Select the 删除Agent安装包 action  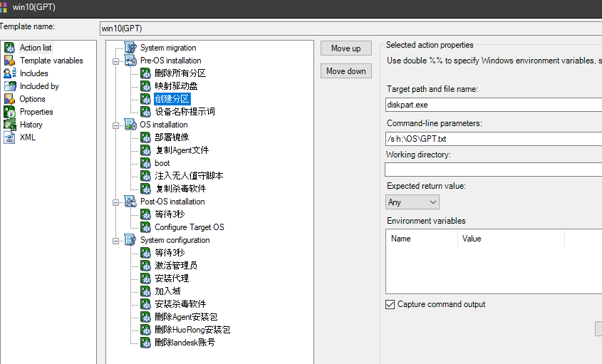tap(186, 317)
